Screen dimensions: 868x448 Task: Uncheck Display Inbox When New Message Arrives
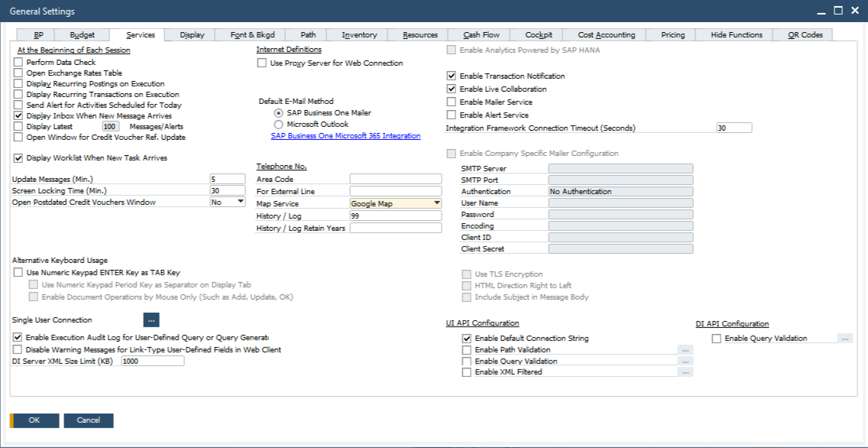point(18,115)
